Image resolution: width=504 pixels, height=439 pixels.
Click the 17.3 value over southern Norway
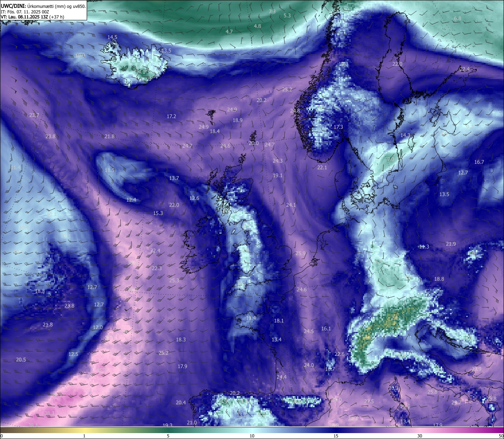point(338,127)
